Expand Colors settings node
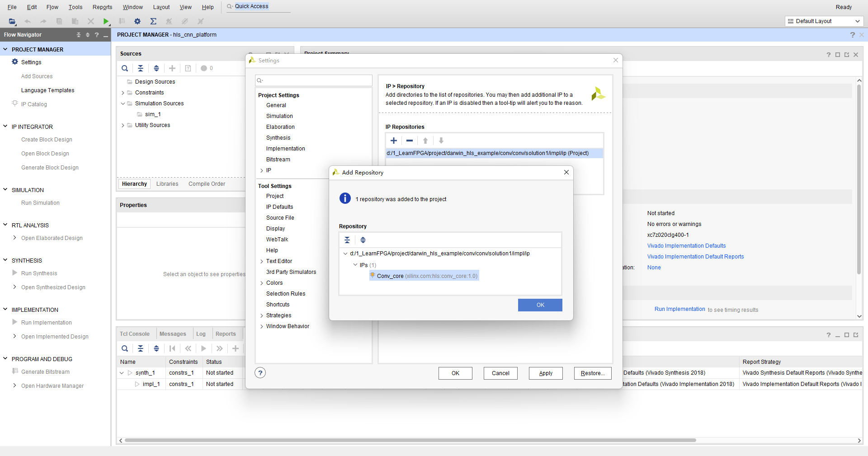 coord(262,283)
